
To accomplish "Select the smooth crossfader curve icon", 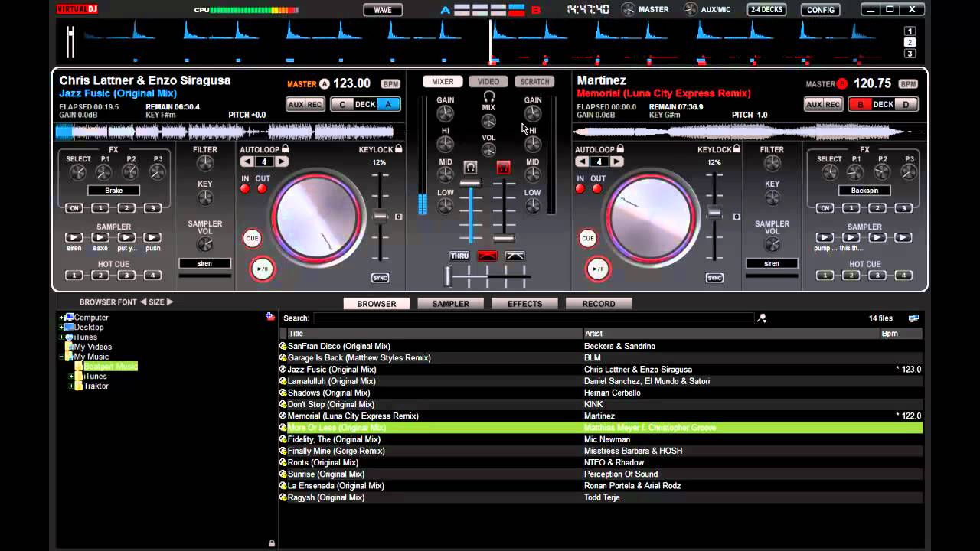I will click(515, 256).
